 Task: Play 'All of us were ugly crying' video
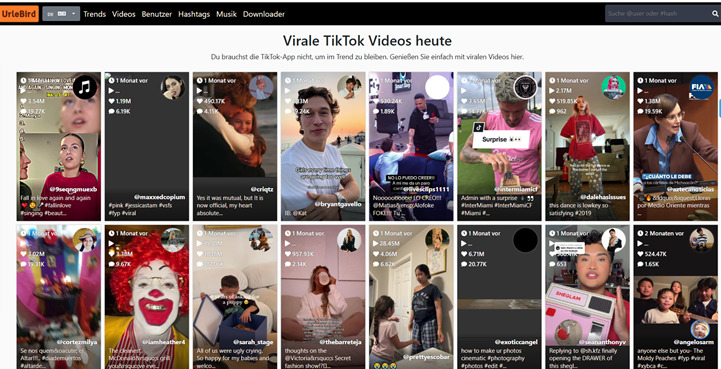tap(235, 297)
